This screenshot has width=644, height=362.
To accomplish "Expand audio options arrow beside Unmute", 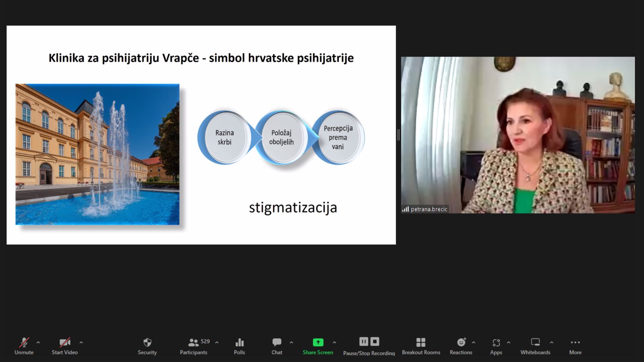I will click(38, 343).
